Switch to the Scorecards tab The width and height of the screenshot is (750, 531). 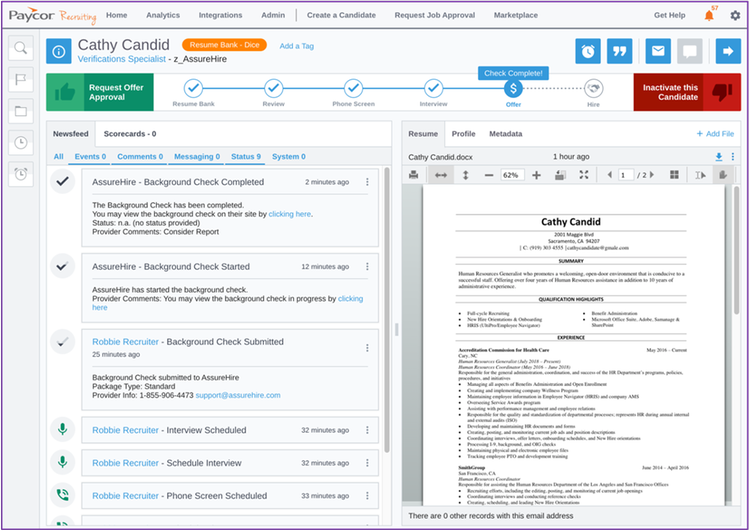point(131,133)
